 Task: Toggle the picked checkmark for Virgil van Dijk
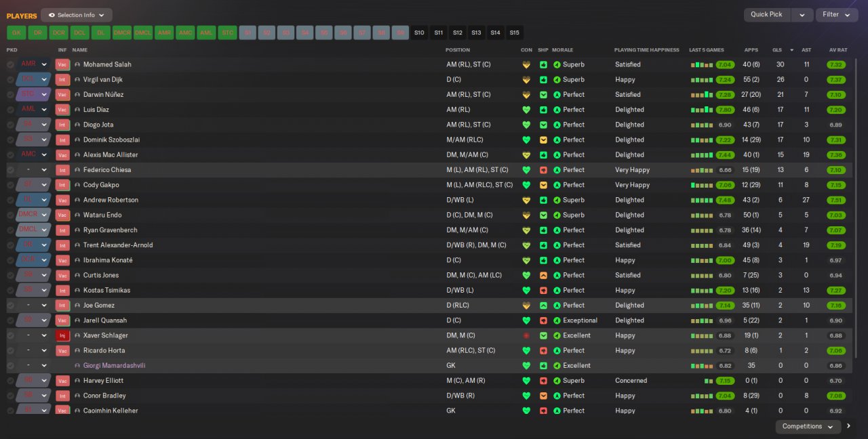pos(10,79)
